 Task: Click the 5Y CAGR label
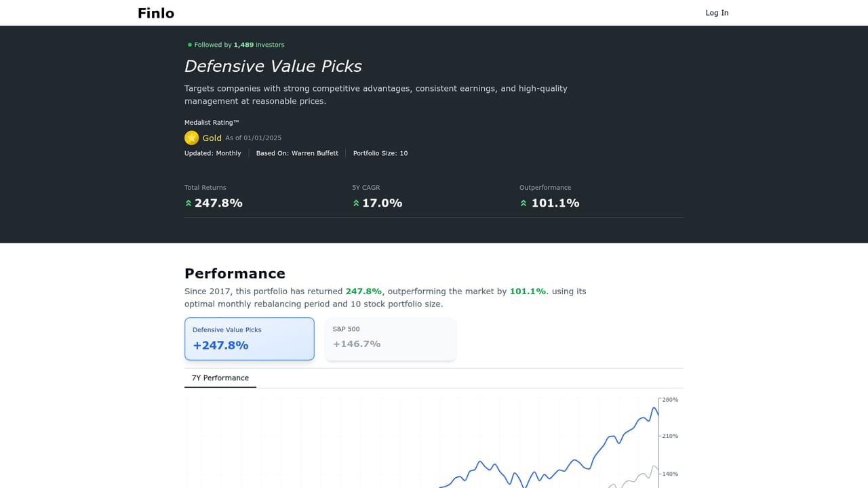coord(366,188)
